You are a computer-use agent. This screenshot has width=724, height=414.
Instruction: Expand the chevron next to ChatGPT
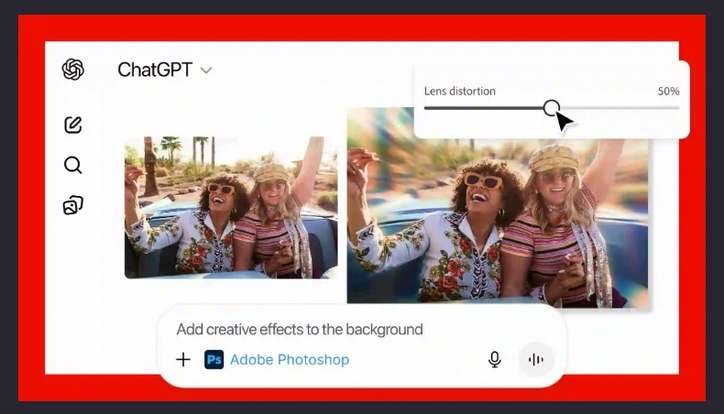click(x=207, y=70)
